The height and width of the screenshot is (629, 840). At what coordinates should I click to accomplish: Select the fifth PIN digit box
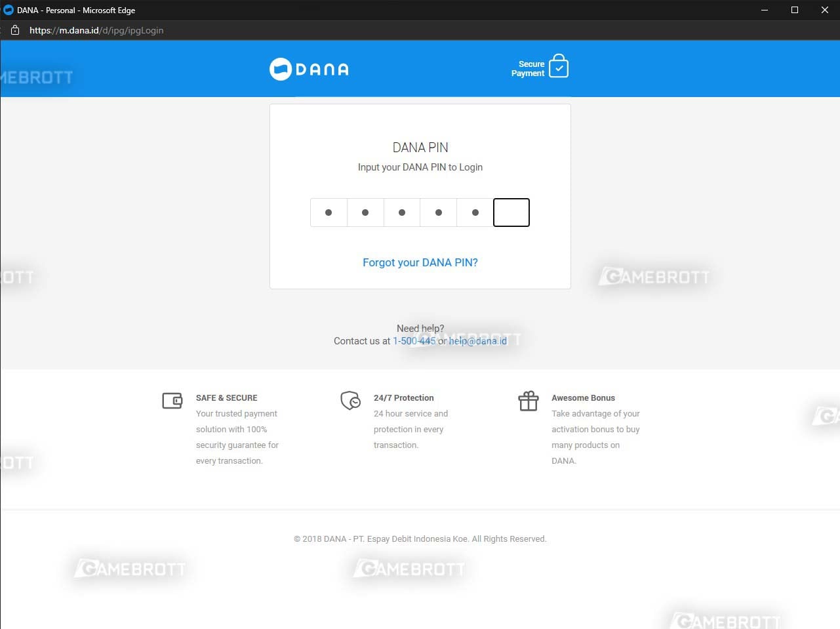tap(475, 213)
